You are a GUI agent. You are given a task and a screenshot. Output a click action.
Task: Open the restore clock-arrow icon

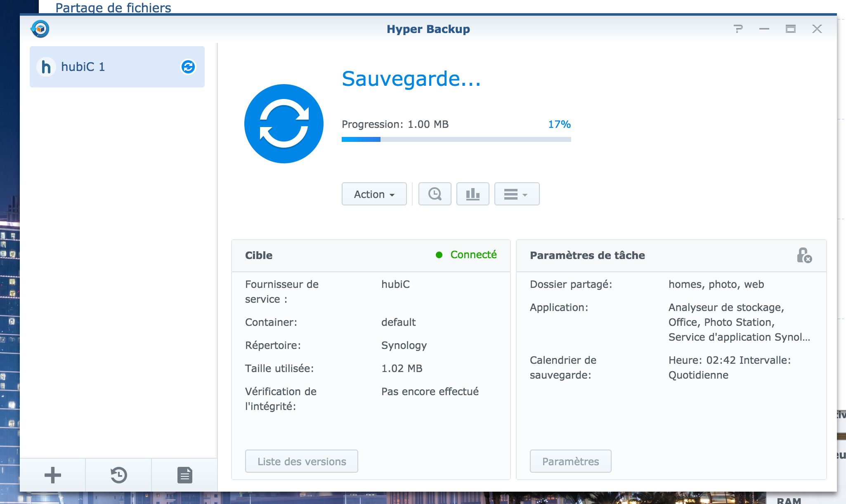tap(119, 475)
